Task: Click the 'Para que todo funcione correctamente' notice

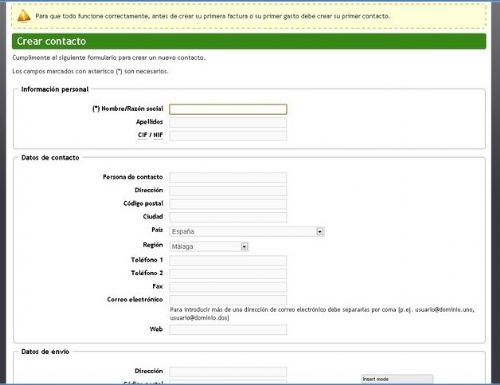Action: pos(213,16)
